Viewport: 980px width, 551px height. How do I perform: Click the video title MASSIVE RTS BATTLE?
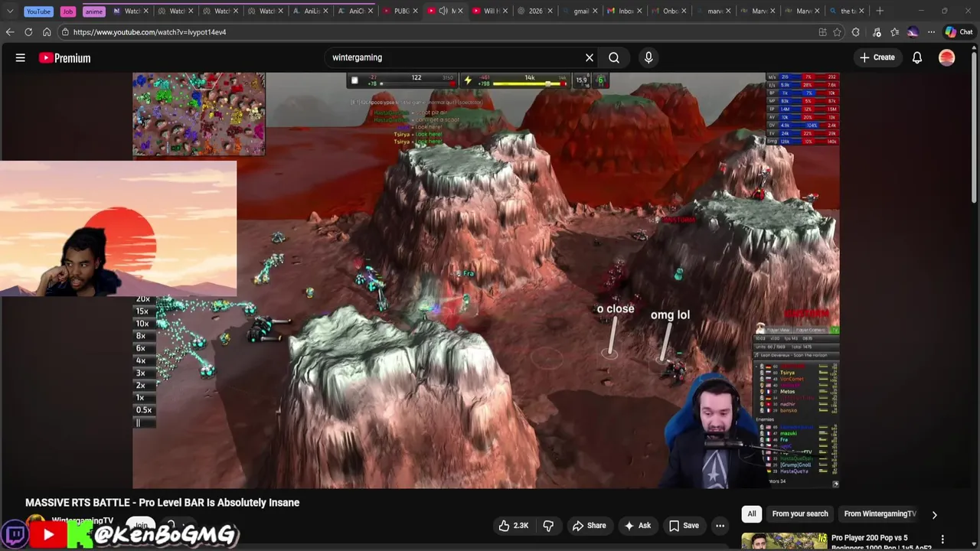(x=162, y=503)
